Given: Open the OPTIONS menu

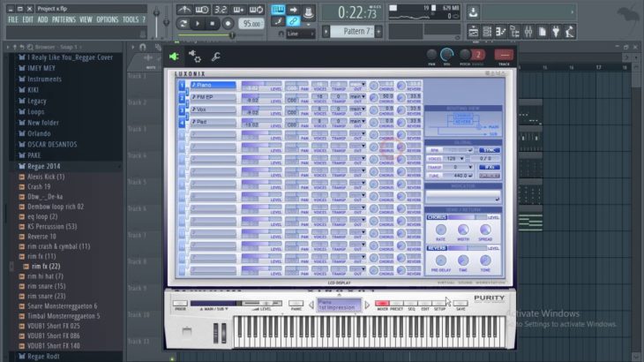Looking at the screenshot, I should pyautogui.click(x=108, y=19).
